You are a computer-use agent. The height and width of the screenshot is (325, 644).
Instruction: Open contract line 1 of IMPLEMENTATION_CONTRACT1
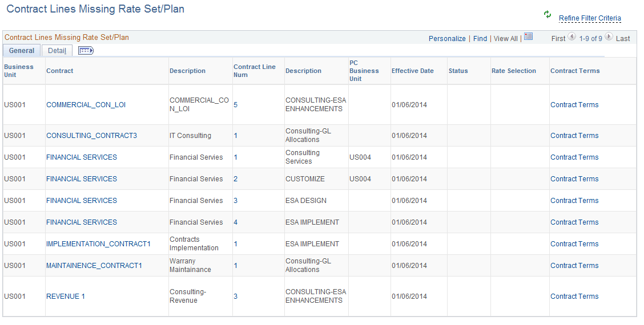(236, 244)
